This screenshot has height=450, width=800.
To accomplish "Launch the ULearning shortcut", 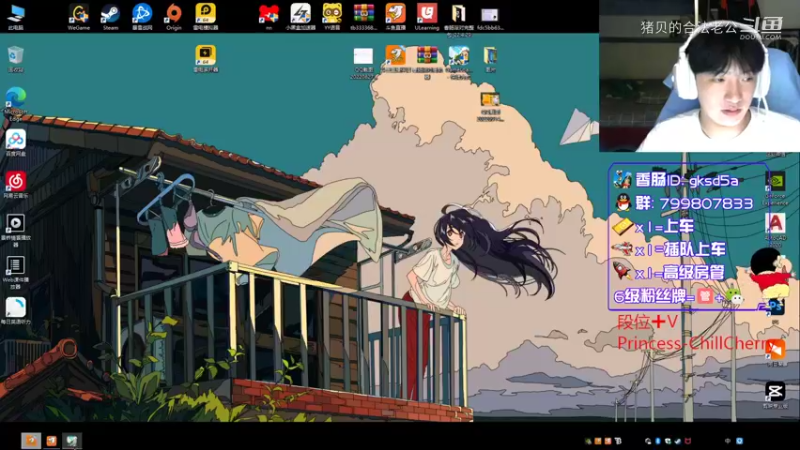I will point(427,17).
